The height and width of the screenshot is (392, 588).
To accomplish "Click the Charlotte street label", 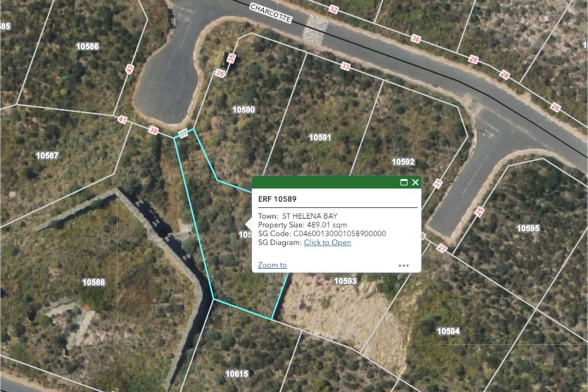I will tap(270, 14).
